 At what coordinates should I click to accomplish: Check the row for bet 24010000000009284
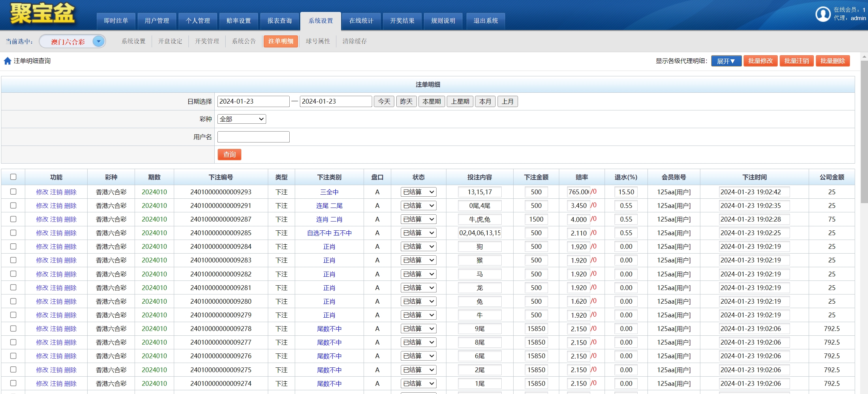click(13, 246)
